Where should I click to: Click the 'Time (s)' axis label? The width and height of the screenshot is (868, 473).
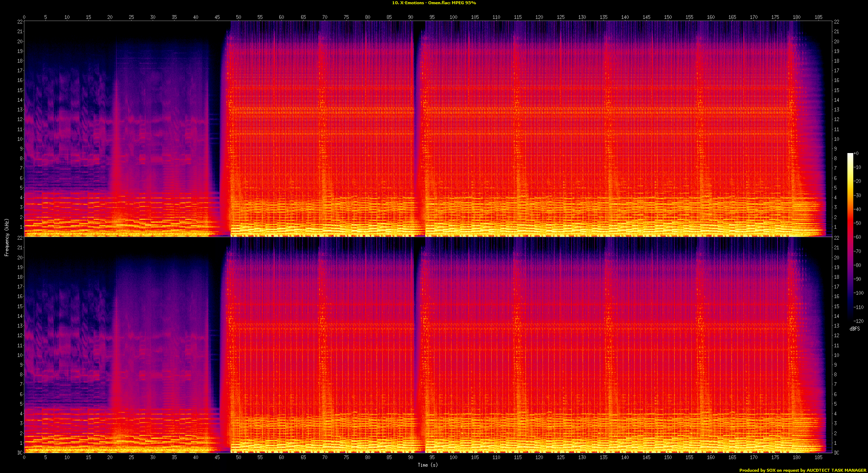click(427, 465)
